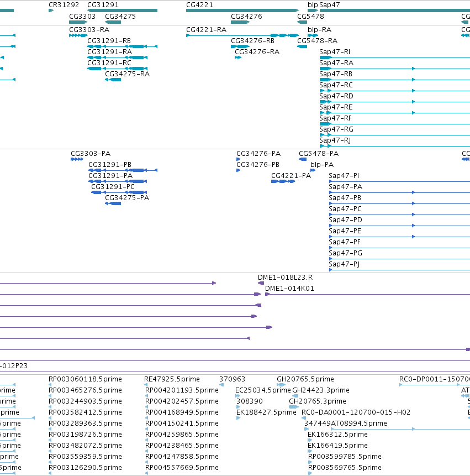Viewport: 470px width, 476px height.
Task: Click the CG5478 gene label
Action: coord(310,17)
